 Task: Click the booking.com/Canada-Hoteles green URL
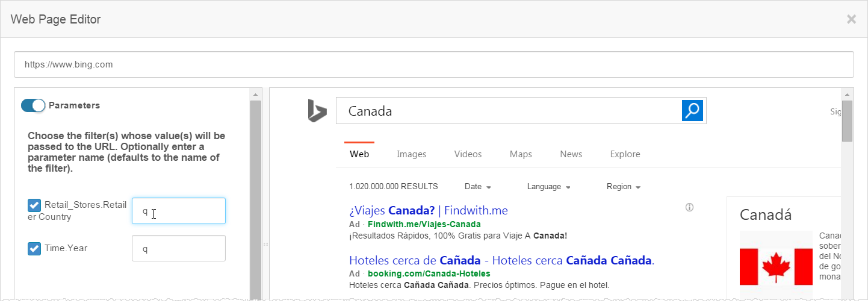coord(429,274)
